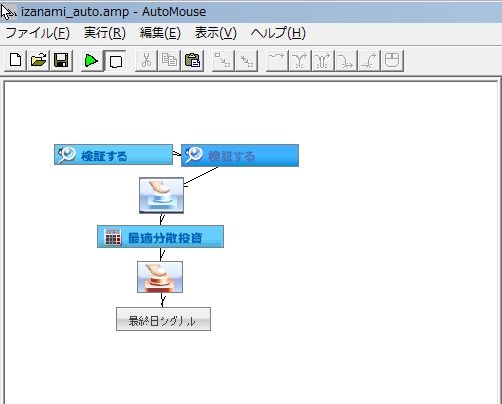This screenshot has height=404, width=502.
Task: Open the ファイル(F) menu
Action: point(38,33)
